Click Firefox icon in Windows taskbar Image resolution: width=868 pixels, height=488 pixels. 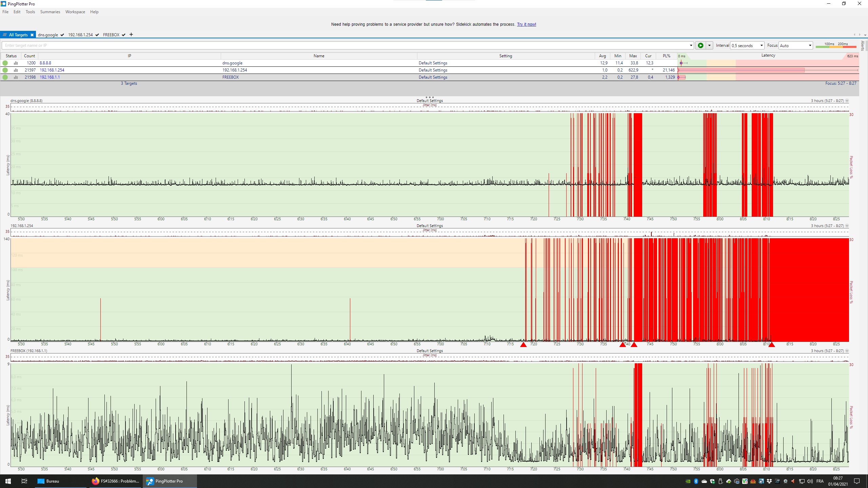pos(96,481)
